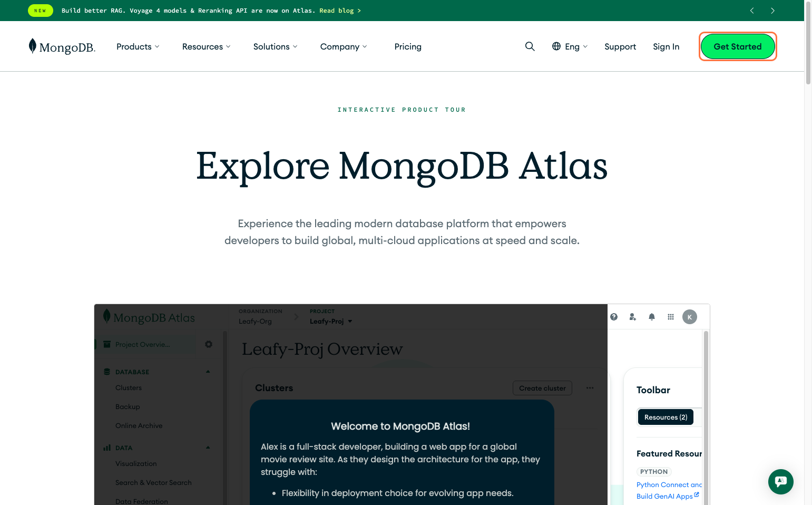Show previous announcement banner arrow
The image size is (812, 505).
[752, 11]
